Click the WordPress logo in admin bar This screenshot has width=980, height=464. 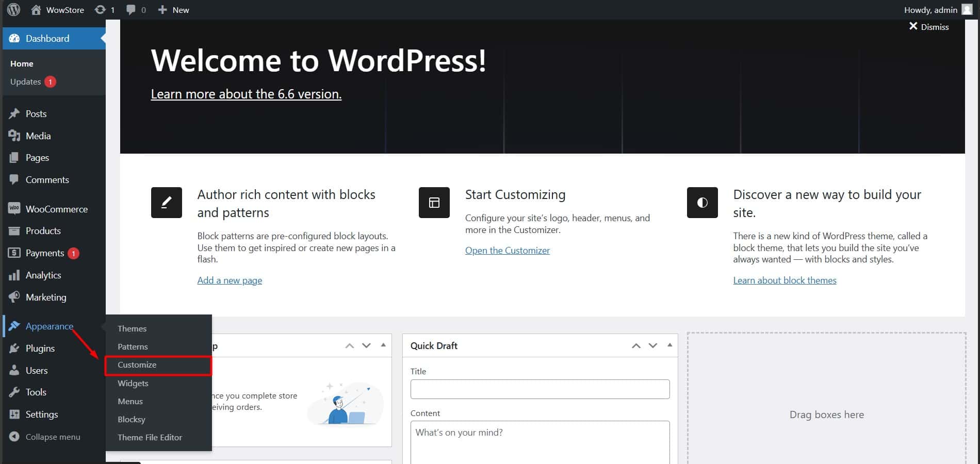[14, 9]
